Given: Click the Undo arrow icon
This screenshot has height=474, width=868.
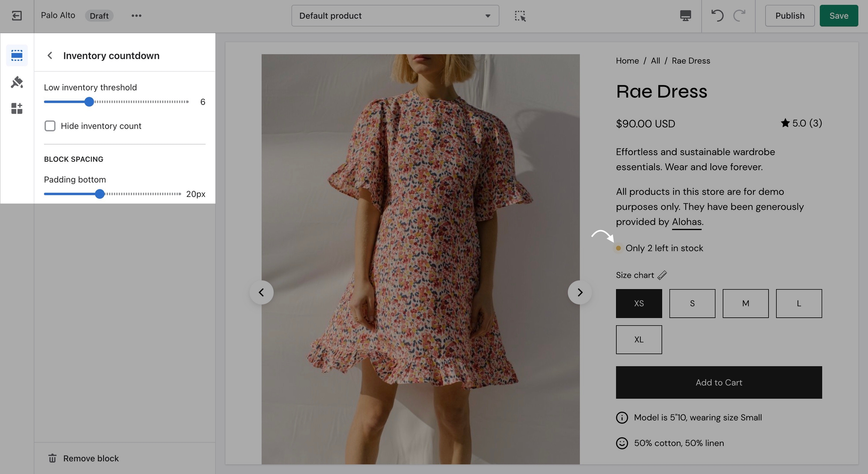Looking at the screenshot, I should [717, 16].
